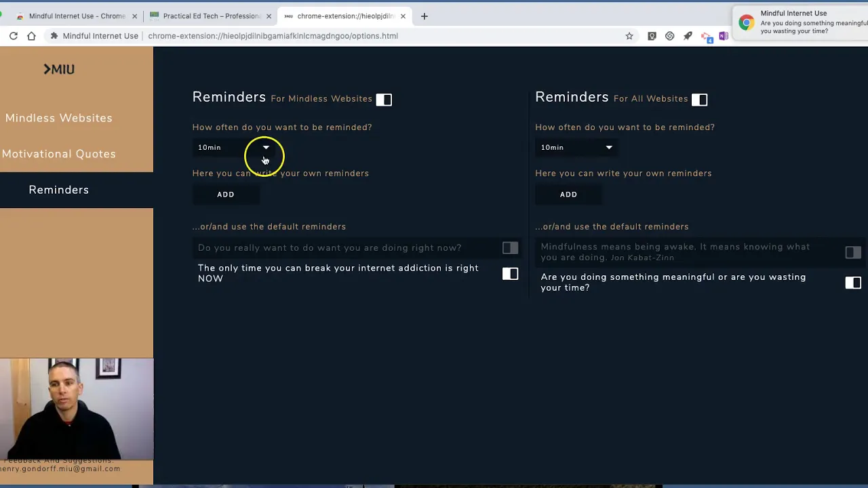Click the henry.gondorff.miu@gmail.com feedback email
Image resolution: width=868 pixels, height=488 pixels.
pyautogui.click(x=60, y=468)
